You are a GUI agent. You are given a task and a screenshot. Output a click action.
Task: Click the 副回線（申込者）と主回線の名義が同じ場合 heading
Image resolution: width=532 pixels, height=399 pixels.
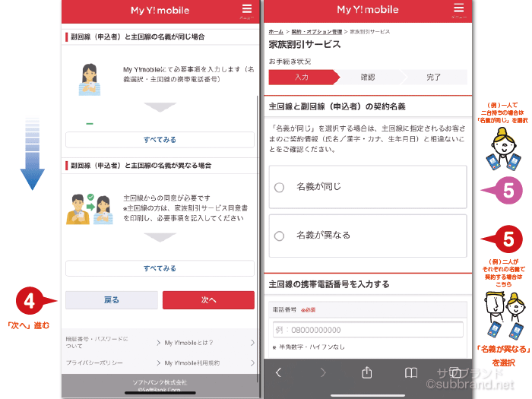138,36
